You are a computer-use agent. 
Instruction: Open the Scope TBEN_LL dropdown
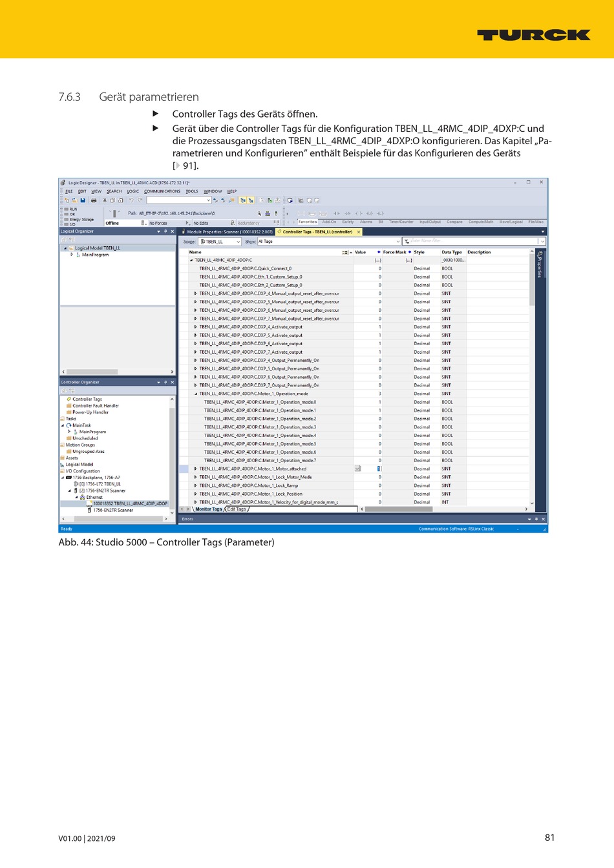coord(238,242)
